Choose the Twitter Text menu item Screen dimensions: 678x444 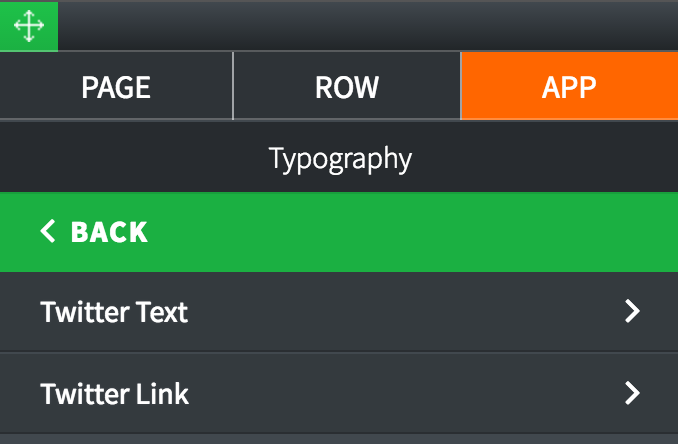(339, 312)
